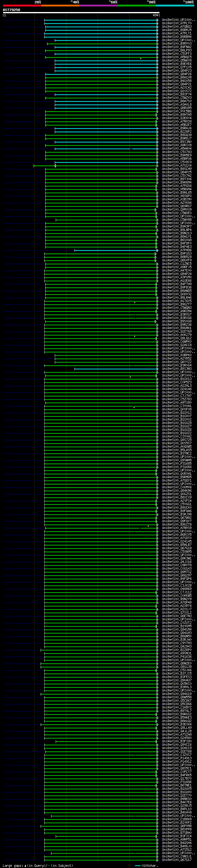The height and width of the screenshot is (868, 197).
Task: Open hit UniRef100_C5XFF3
Action: point(176,54)
